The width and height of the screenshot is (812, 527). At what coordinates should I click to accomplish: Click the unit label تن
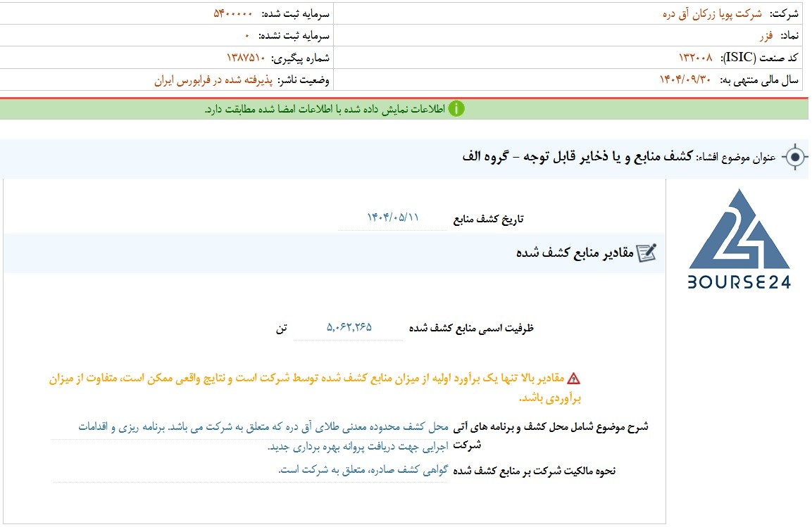pos(281,329)
